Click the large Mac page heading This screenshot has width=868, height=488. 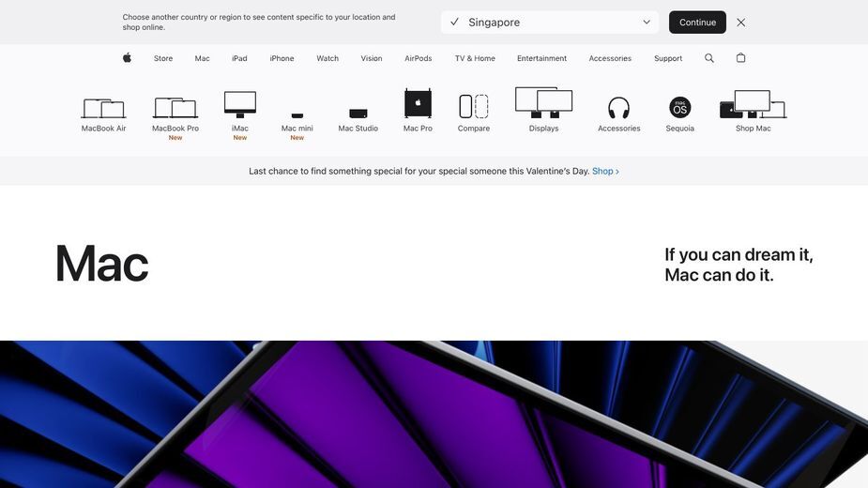[x=102, y=264]
